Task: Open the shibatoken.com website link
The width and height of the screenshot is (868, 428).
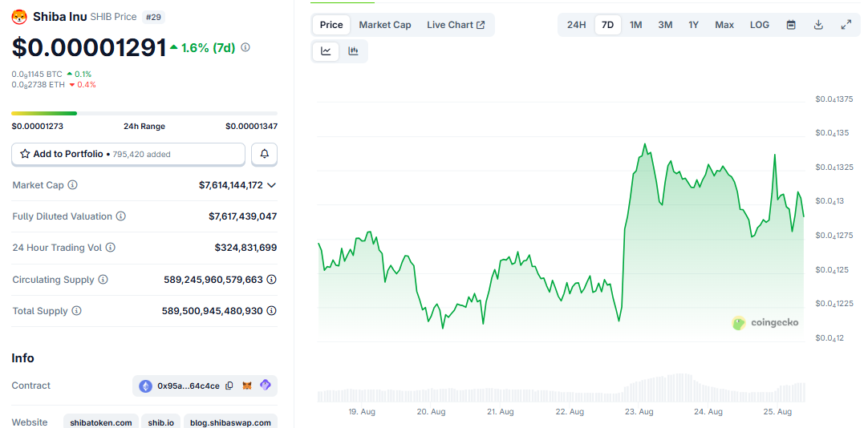Action: click(101, 423)
